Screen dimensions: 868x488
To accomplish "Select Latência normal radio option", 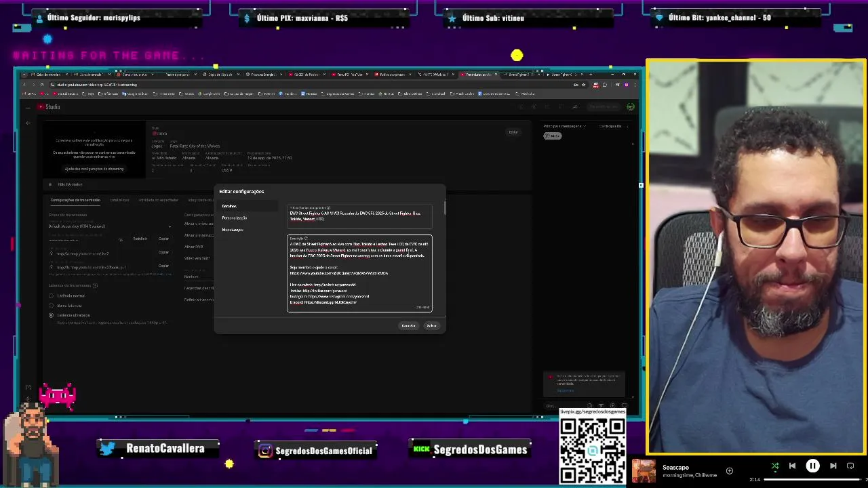I will [51, 296].
